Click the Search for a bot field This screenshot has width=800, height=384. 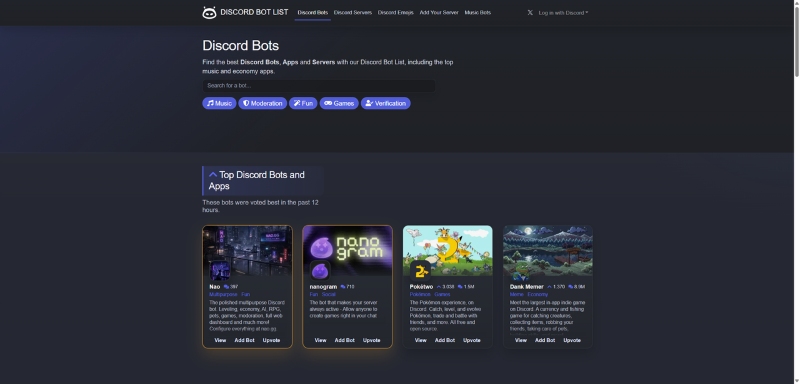[319, 86]
